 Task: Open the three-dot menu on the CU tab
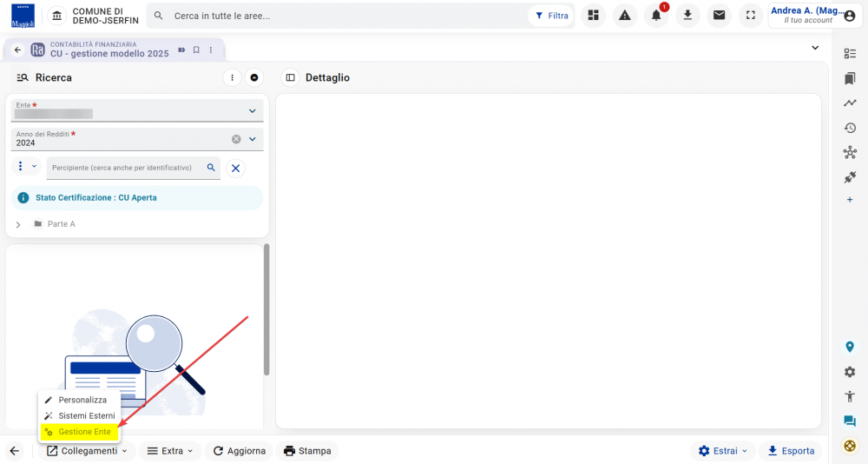211,50
